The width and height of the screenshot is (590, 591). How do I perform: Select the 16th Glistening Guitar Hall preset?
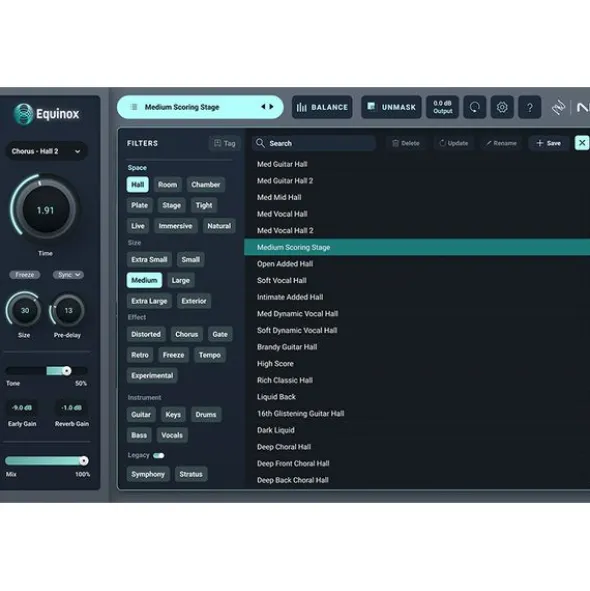[417, 413]
